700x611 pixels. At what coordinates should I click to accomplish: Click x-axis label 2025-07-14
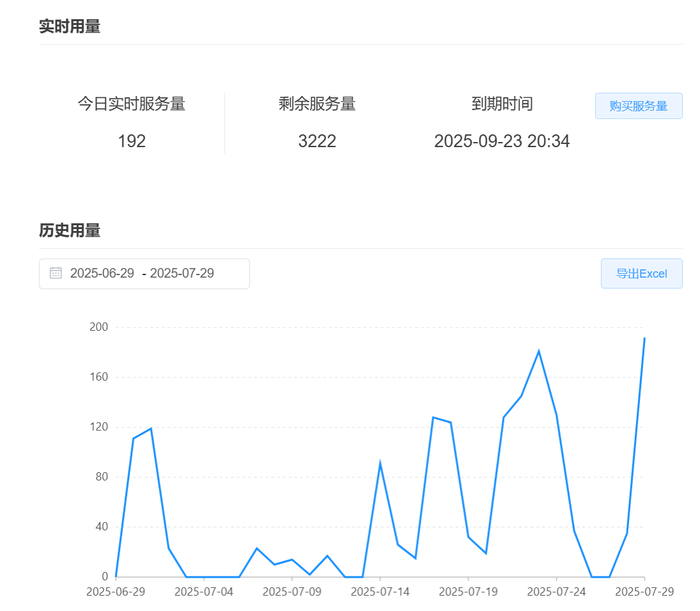[380, 592]
